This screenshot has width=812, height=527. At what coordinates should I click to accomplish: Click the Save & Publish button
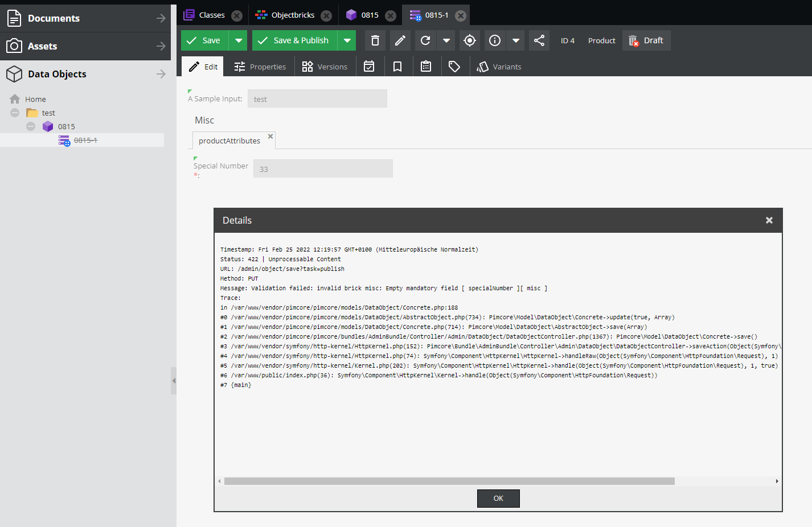(x=294, y=40)
